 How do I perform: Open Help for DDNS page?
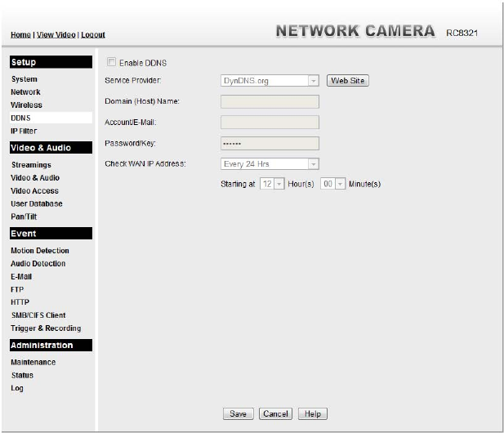point(313,413)
